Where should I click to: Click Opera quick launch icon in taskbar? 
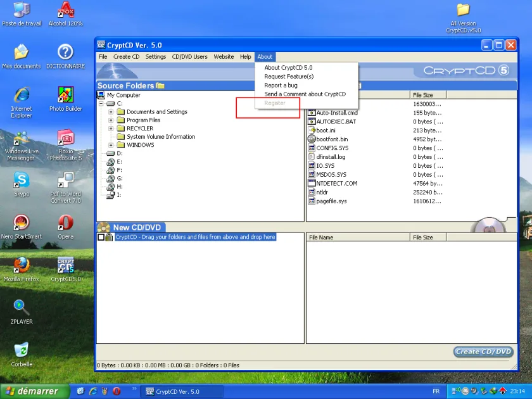[117, 391]
